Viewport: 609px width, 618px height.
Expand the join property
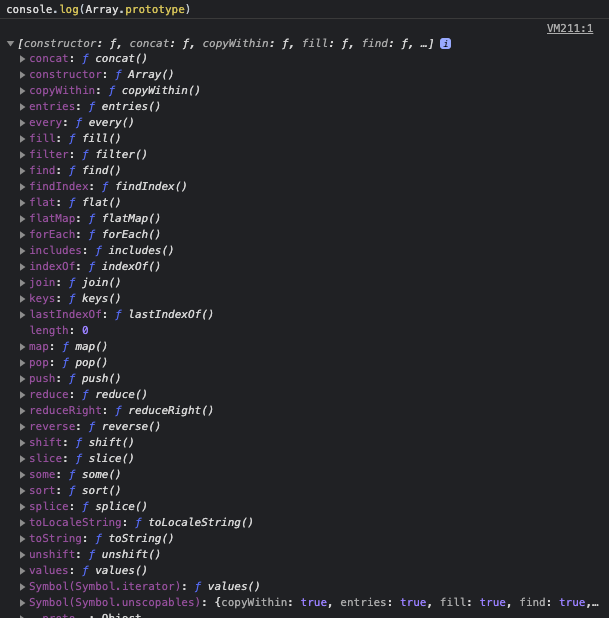tap(22, 283)
